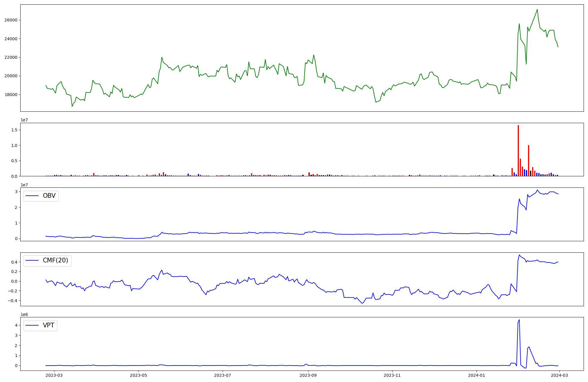Viewport: 588px width, 382px height.
Task: Click the 26000 price axis tick label
Action: (11, 20)
